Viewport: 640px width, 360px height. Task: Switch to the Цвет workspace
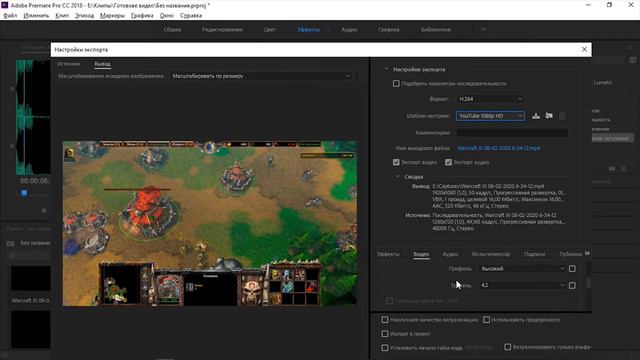[x=269, y=30]
